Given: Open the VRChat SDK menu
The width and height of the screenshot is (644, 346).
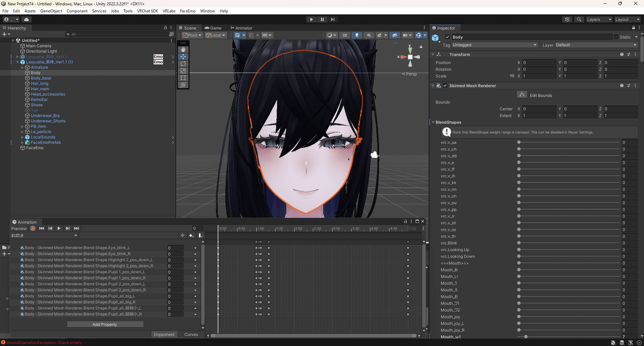Looking at the screenshot, I should click(x=148, y=11).
